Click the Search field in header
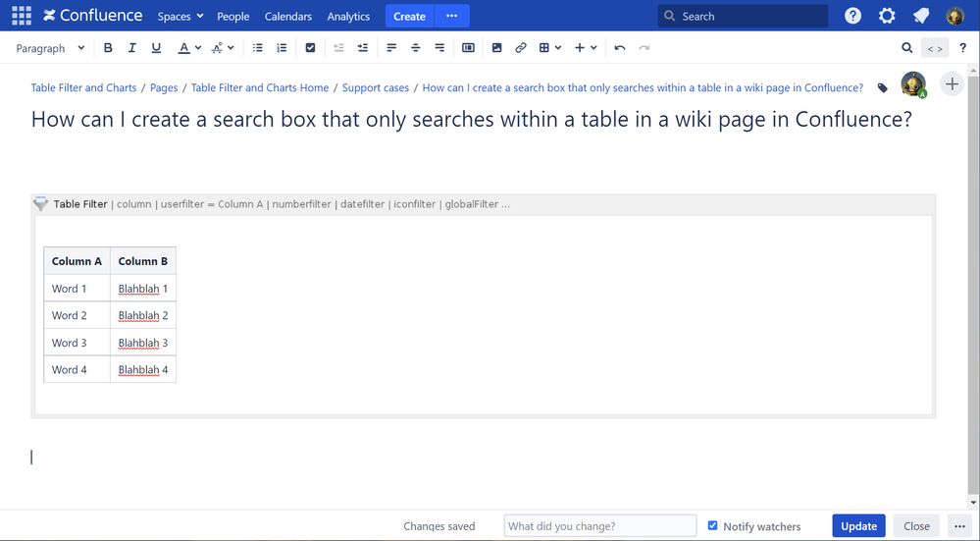Viewport: 980px width, 541px height. click(x=743, y=17)
